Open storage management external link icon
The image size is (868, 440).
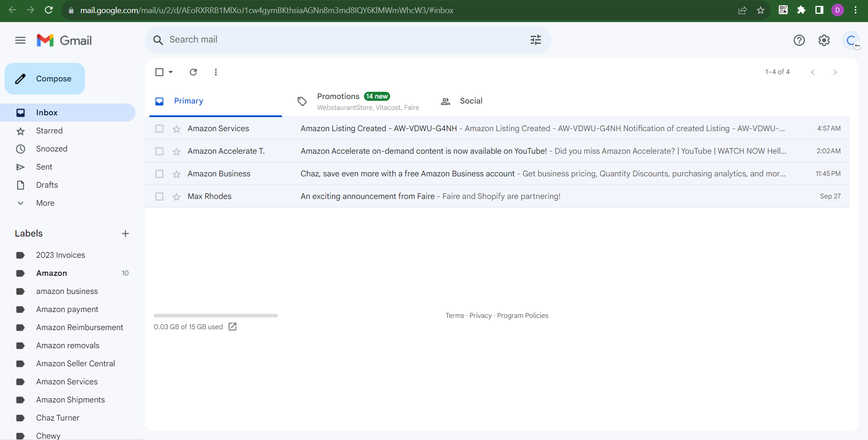[x=232, y=326]
